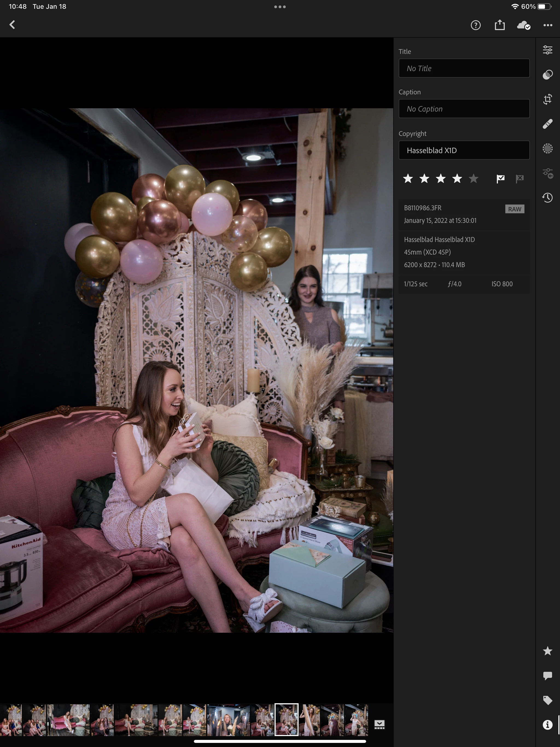The height and width of the screenshot is (747, 560).
Task: Click the Title input field
Action: [464, 68]
